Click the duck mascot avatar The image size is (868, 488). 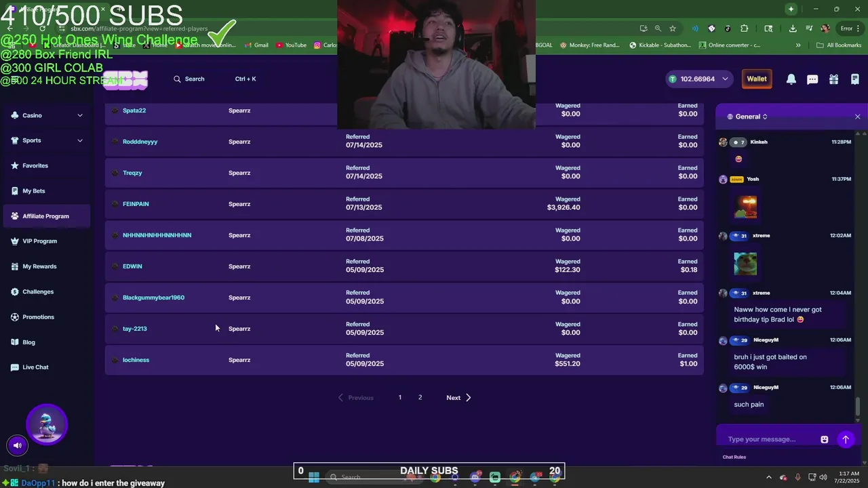click(47, 424)
